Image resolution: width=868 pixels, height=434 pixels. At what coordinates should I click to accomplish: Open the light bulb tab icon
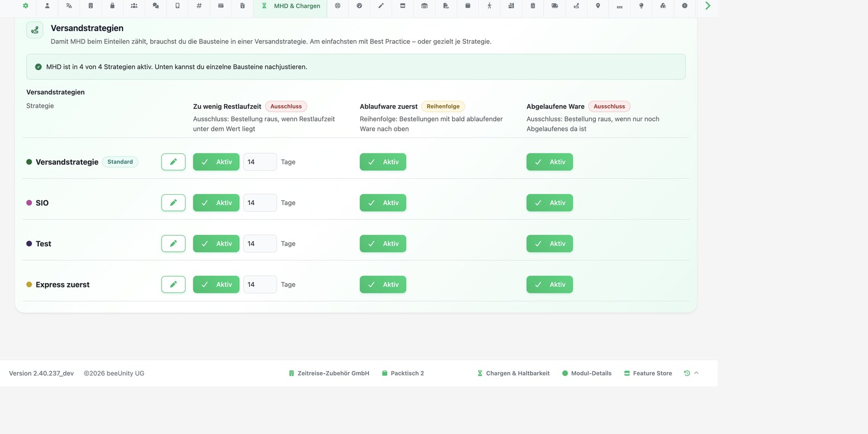pos(641,6)
